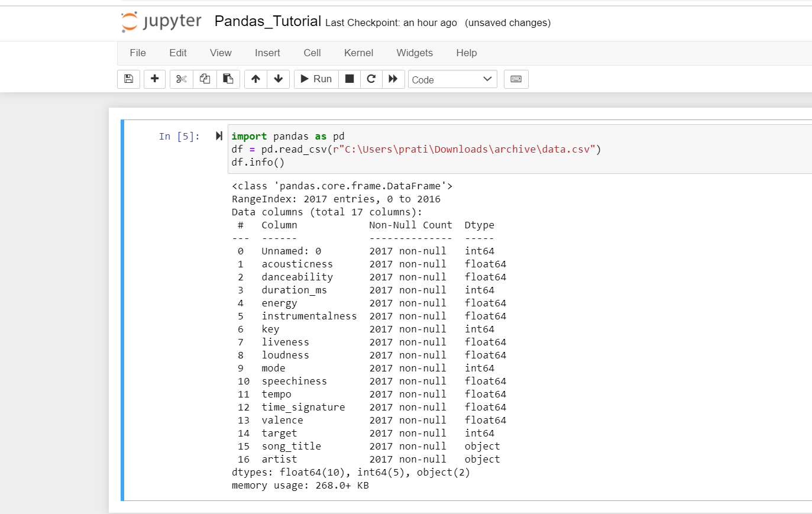Run this cell using the prompt icon
812x514 pixels.
[219, 136]
